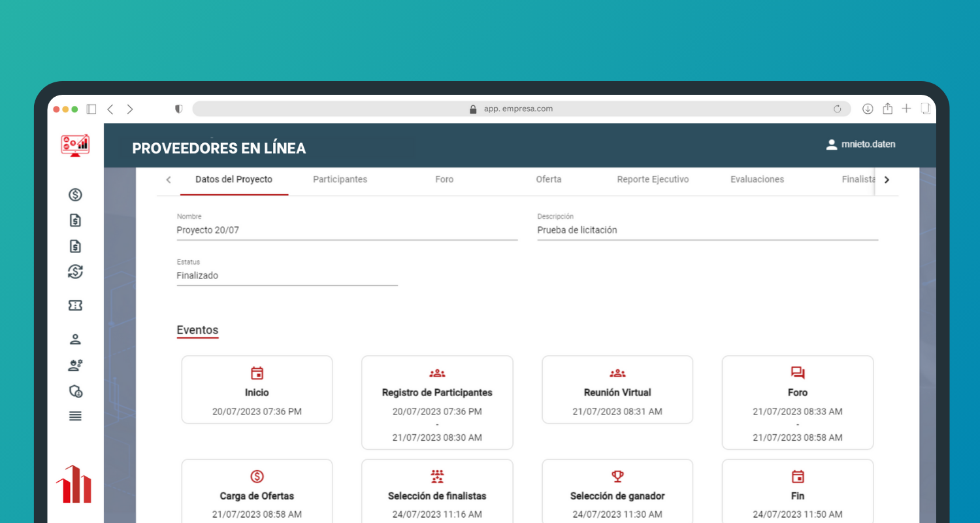Select the ticket icon in sidebar
The height and width of the screenshot is (523, 980).
(x=75, y=305)
